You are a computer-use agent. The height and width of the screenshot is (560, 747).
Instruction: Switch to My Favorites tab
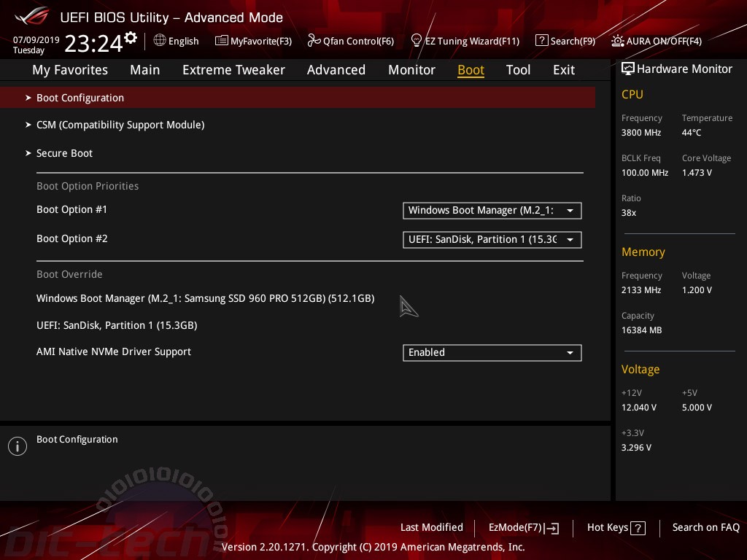(70, 70)
